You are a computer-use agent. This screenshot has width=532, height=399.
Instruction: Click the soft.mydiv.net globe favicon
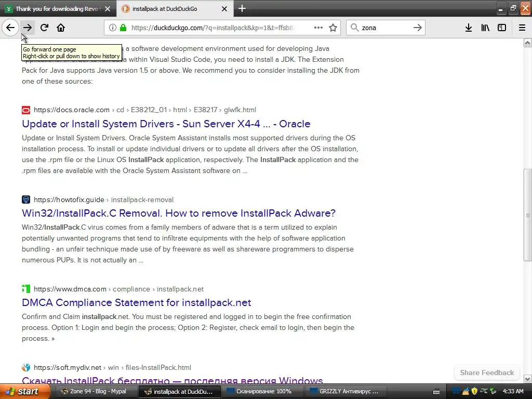pyautogui.click(x=26, y=367)
